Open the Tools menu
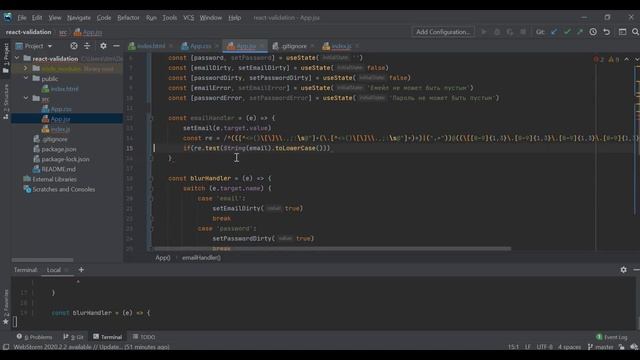640x360 pixels. pos(170,18)
